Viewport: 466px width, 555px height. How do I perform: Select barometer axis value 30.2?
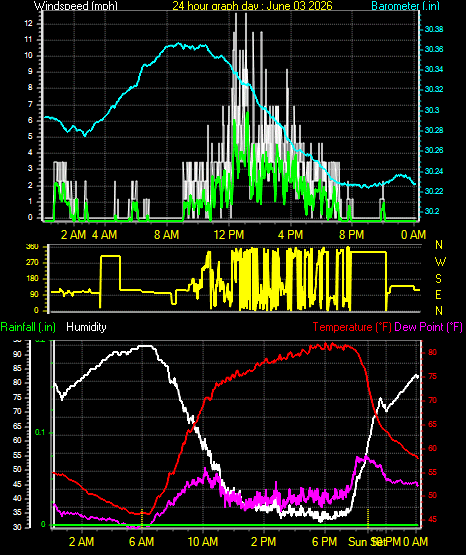click(432, 211)
